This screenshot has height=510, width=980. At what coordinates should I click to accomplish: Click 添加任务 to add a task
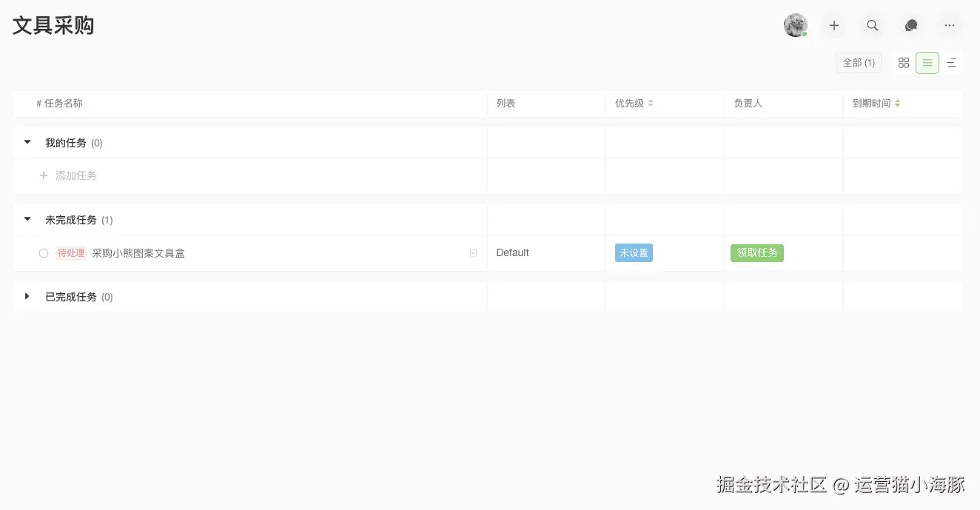click(68, 175)
